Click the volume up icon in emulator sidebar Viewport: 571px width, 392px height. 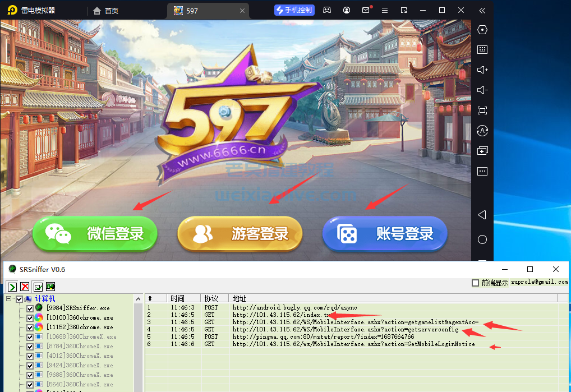coord(482,70)
